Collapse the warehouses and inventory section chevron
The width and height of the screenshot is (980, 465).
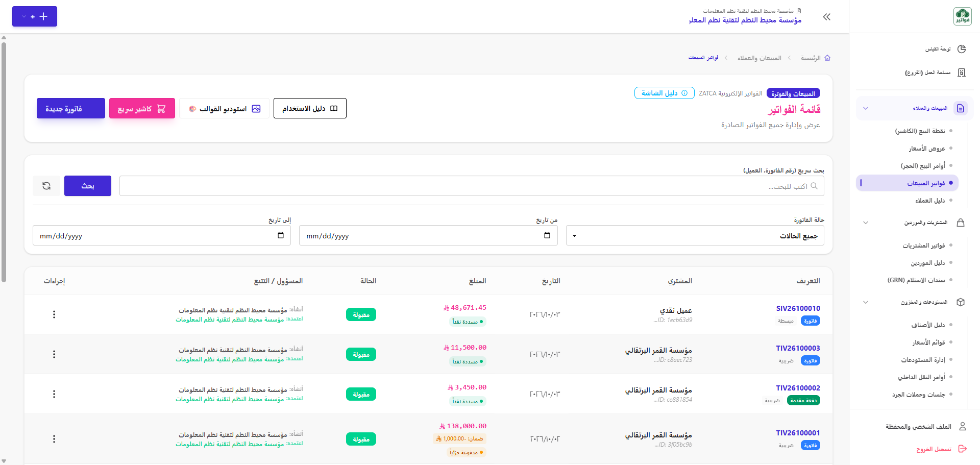pyautogui.click(x=866, y=302)
